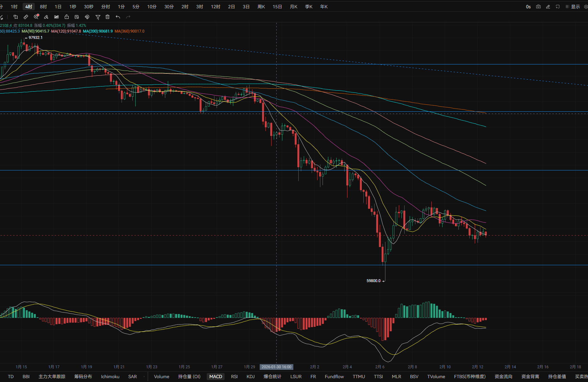Click the Ichimoku indicator button
The image size is (588, 382).
tap(110, 377)
